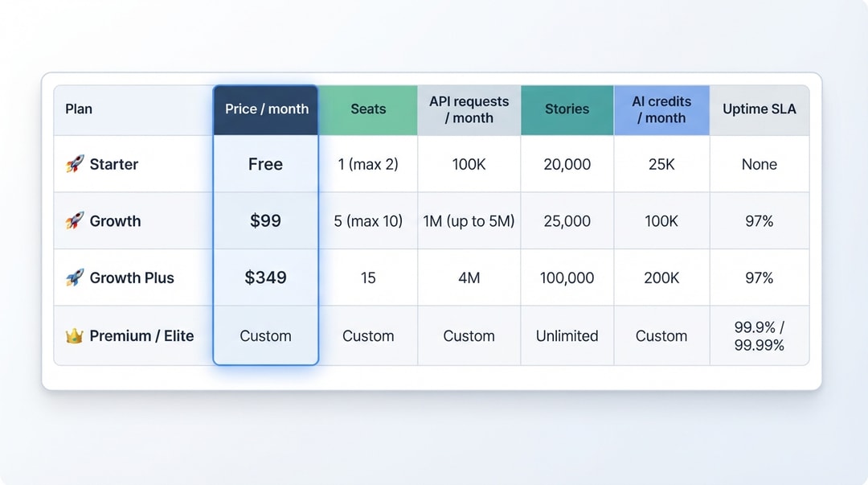The width and height of the screenshot is (868, 485).
Task: Click the Seats column header
Action: [x=368, y=109]
